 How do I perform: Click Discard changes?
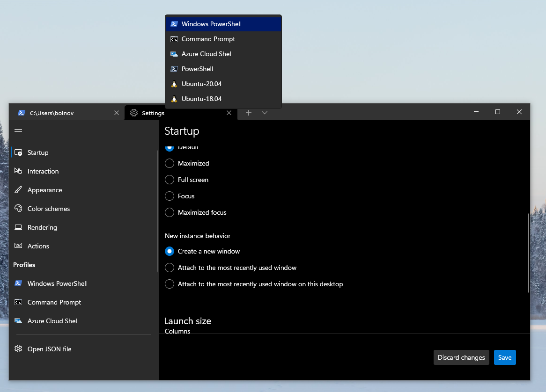coord(461,357)
